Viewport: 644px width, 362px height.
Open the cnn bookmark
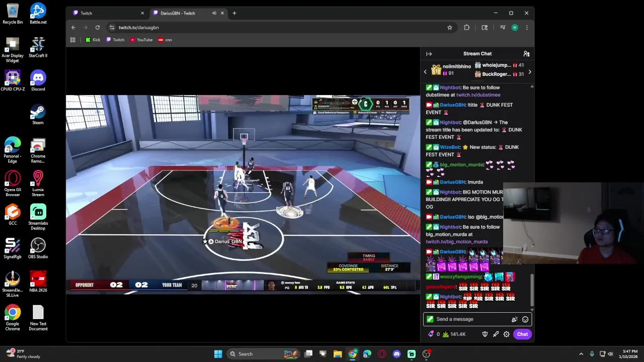[x=165, y=40]
